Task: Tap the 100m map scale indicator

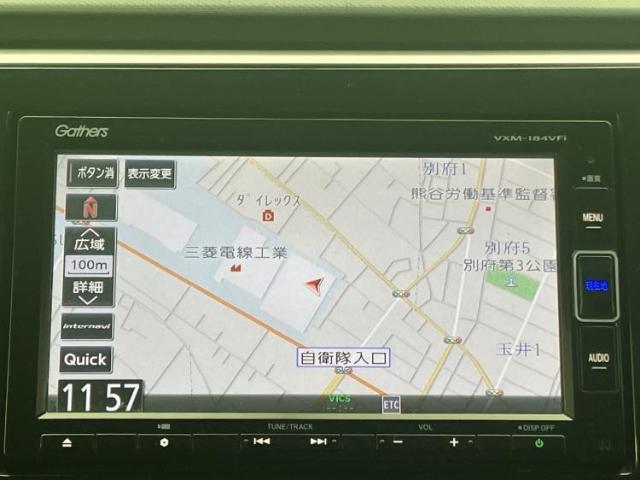Action: [x=89, y=266]
